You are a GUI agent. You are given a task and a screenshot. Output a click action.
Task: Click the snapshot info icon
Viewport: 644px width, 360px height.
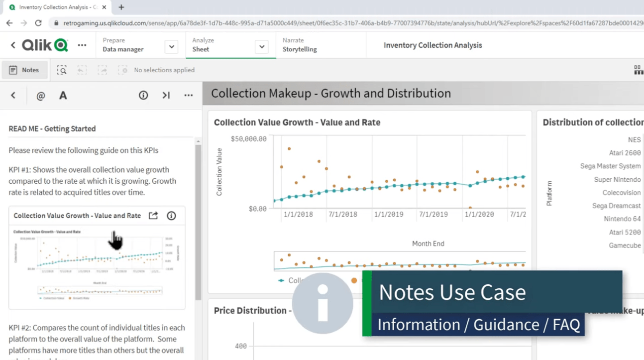pos(171,216)
